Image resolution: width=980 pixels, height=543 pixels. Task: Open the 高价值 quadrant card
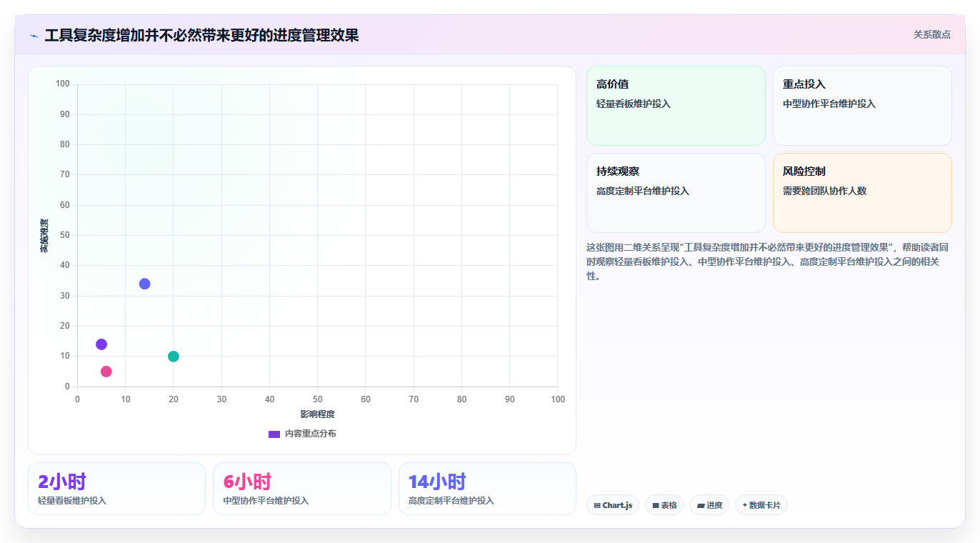(676, 106)
